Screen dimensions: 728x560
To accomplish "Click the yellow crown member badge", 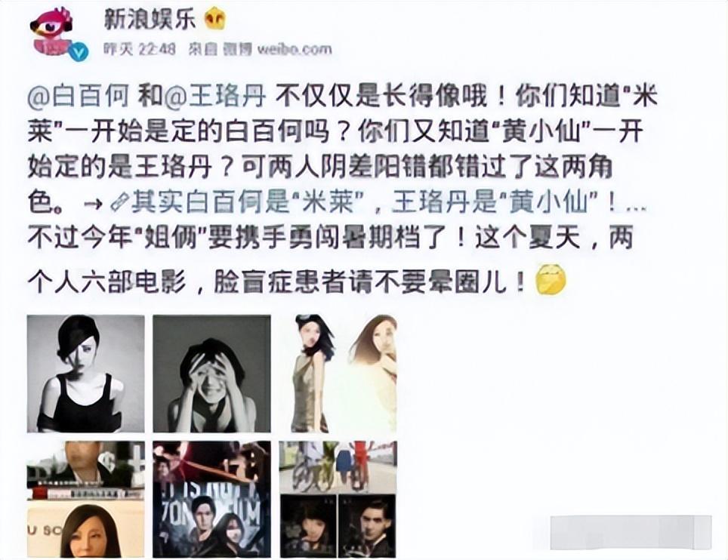I will (x=216, y=20).
